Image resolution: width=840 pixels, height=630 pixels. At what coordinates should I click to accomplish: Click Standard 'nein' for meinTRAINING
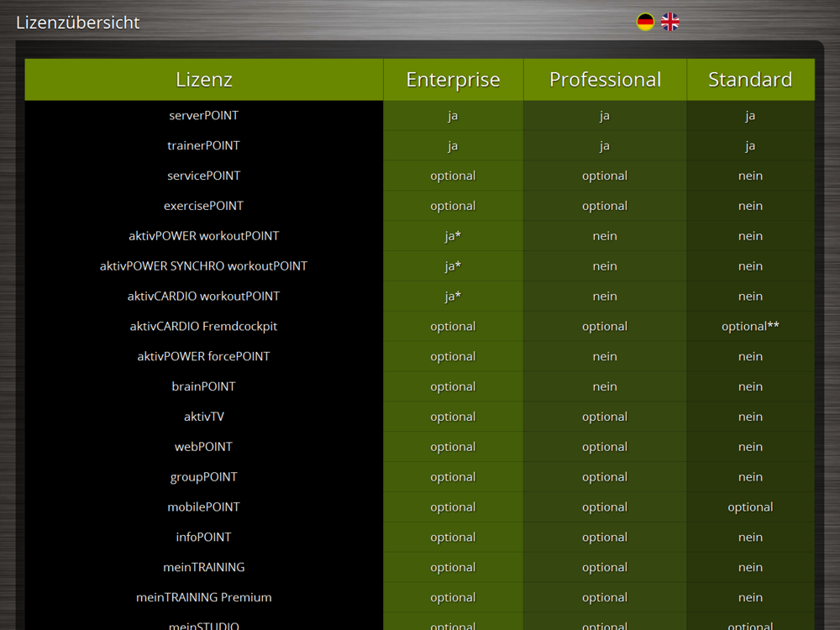click(x=750, y=567)
